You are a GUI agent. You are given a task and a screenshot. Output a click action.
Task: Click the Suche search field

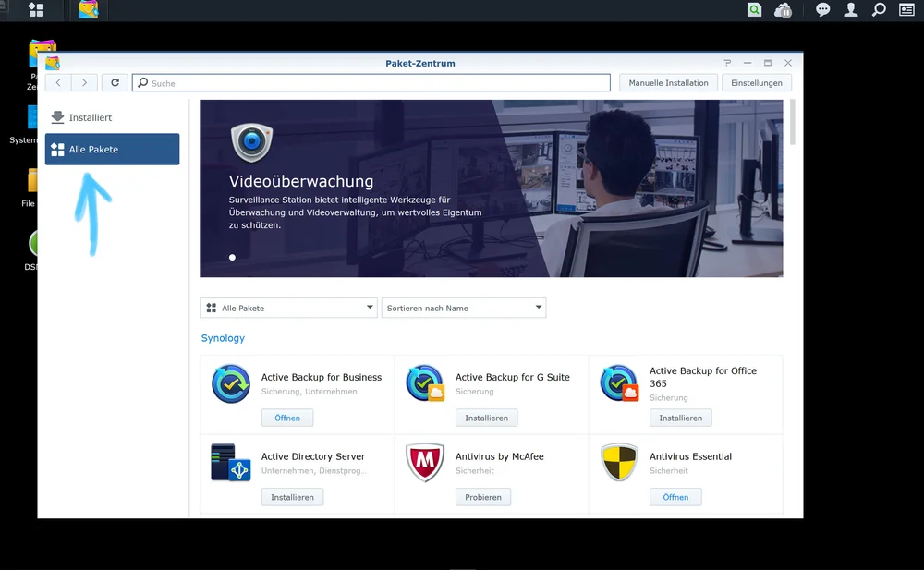tap(371, 83)
